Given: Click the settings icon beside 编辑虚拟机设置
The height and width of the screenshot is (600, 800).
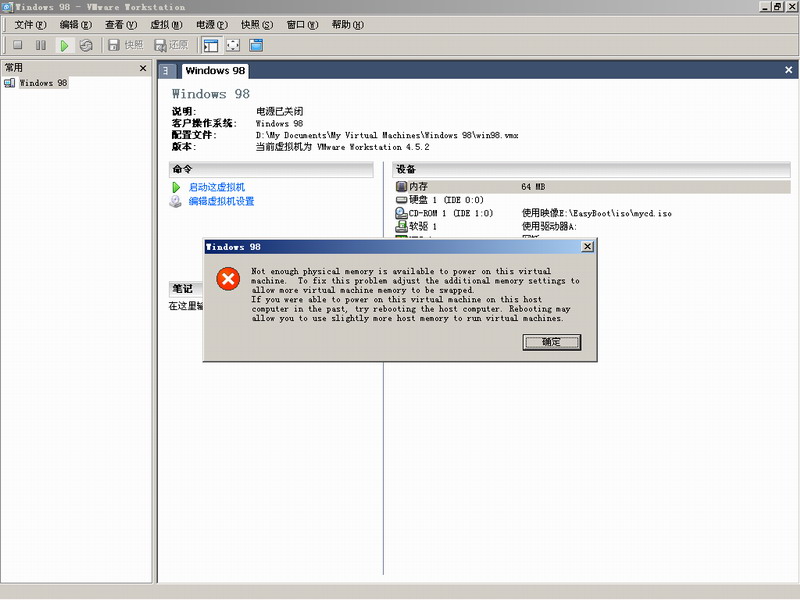Looking at the screenshot, I should [x=176, y=201].
